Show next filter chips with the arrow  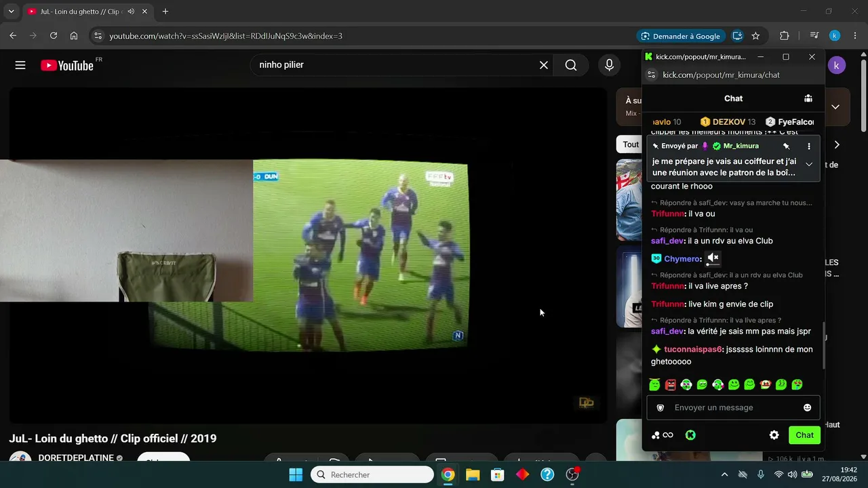pos(837,144)
